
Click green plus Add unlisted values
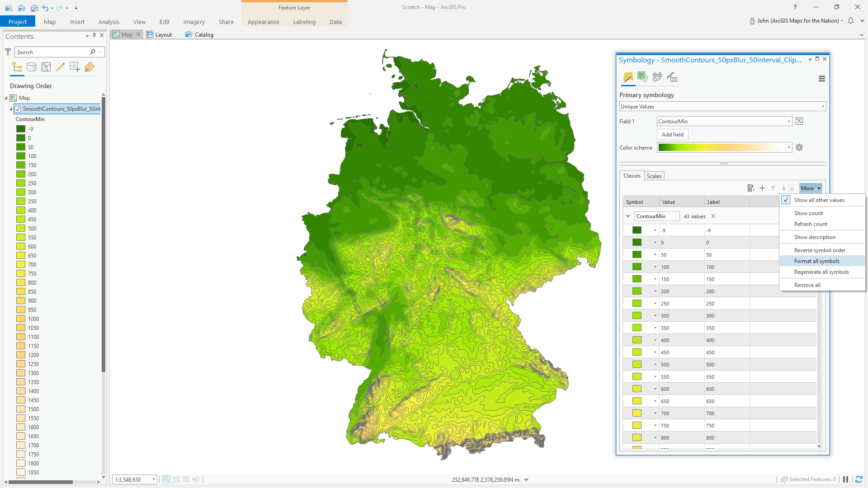click(762, 188)
